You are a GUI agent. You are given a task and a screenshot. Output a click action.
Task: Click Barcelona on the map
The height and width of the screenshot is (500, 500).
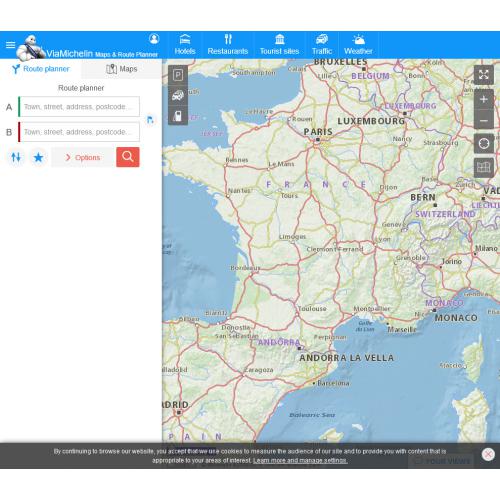pyautogui.click(x=333, y=383)
